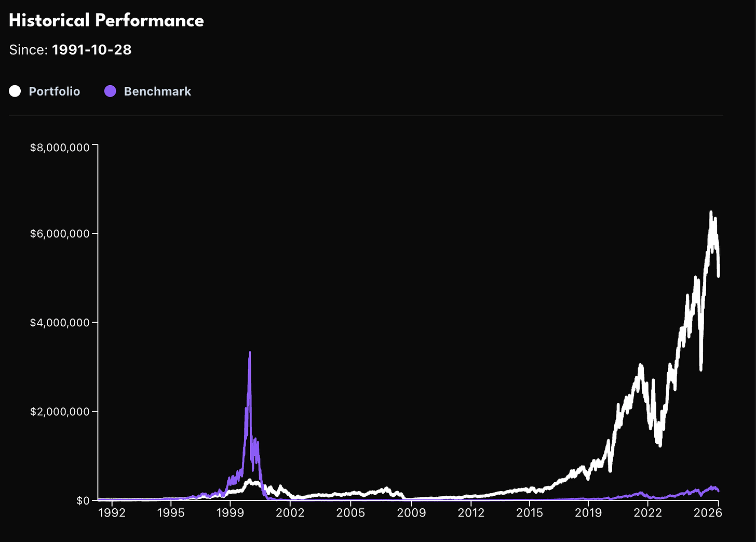The image size is (756, 542).
Task: Click the purple Benchmark legend dot
Action: click(x=110, y=91)
